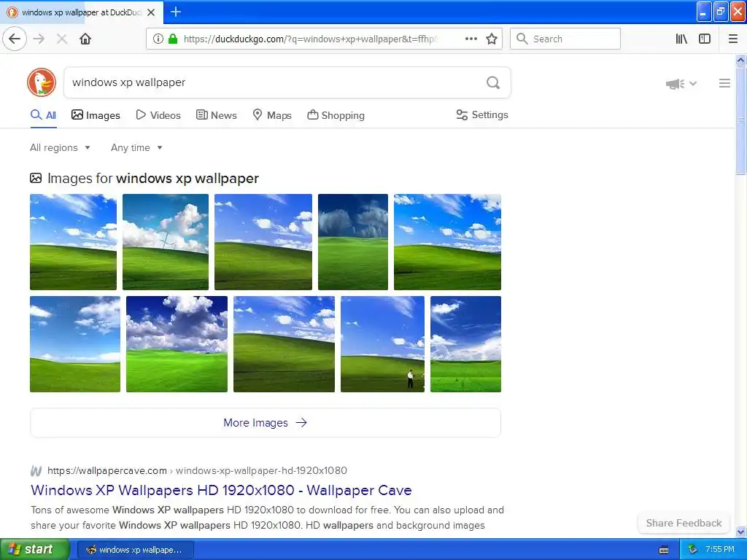Open More Images results
747x560 pixels.
click(266, 423)
